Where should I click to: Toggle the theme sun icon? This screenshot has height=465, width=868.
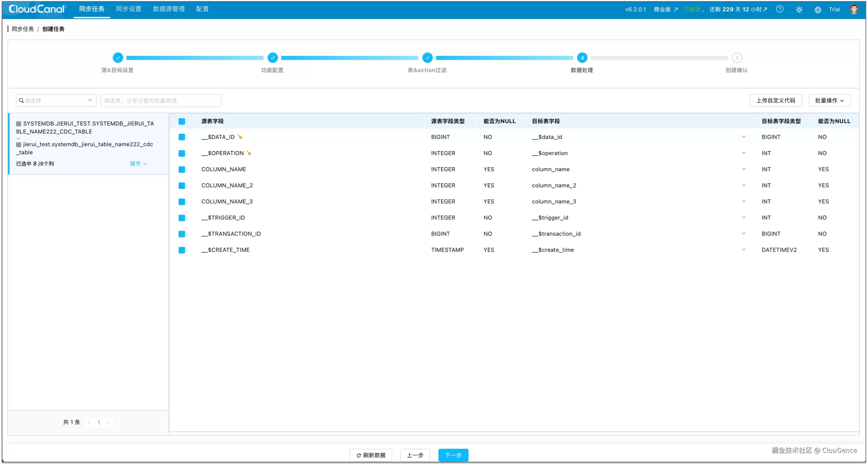tap(799, 9)
